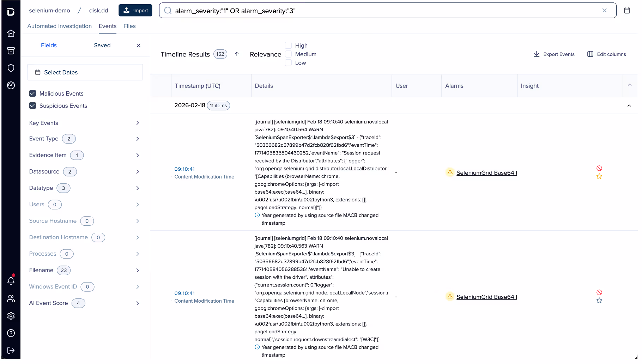
Task: Open notifications bell icon
Action: pos(11,281)
